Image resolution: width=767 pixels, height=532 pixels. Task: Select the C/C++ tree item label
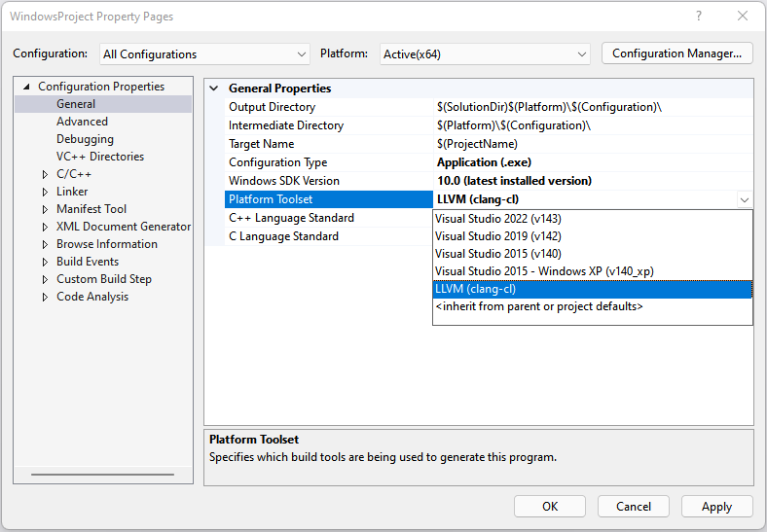pos(74,174)
